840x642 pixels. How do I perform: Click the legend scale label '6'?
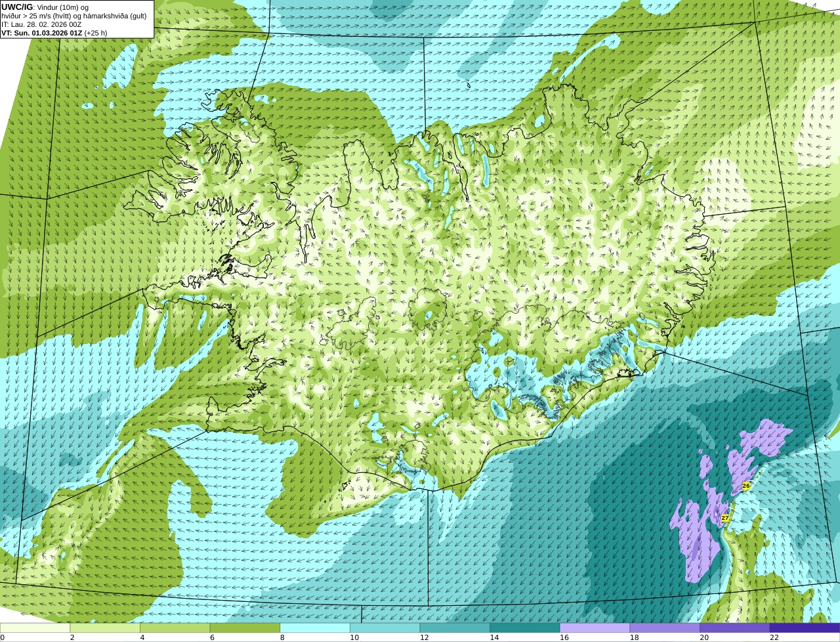pos(212,637)
